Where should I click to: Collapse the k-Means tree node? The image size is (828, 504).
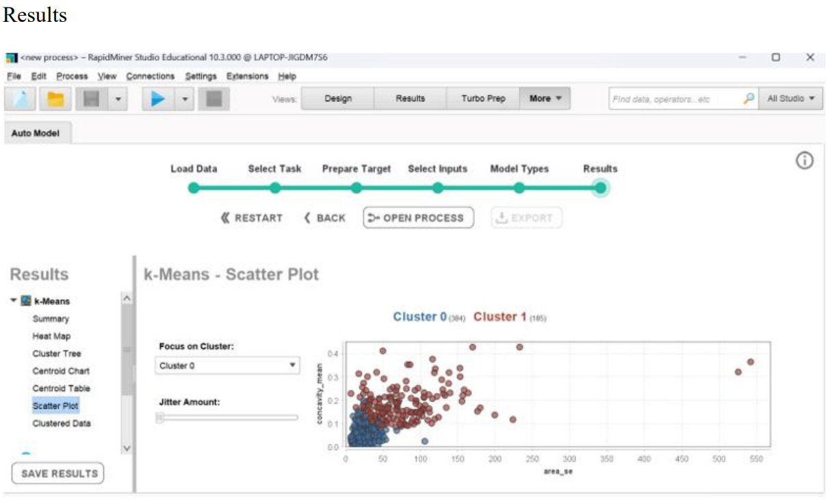[x=14, y=301]
